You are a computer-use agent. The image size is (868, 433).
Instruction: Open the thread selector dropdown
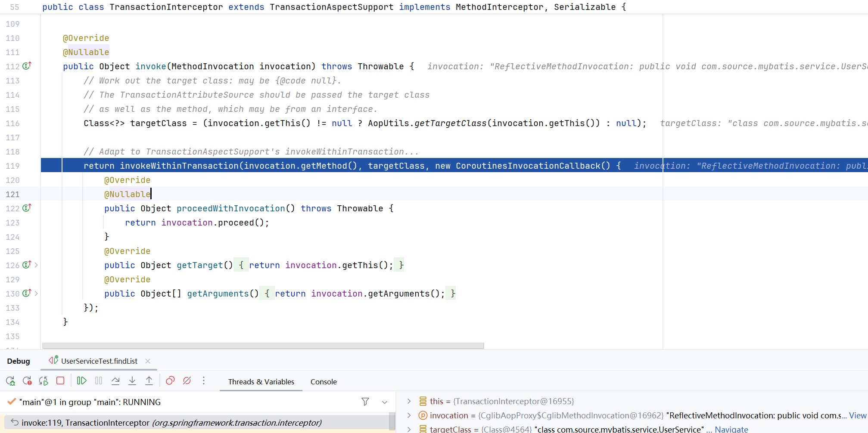385,402
